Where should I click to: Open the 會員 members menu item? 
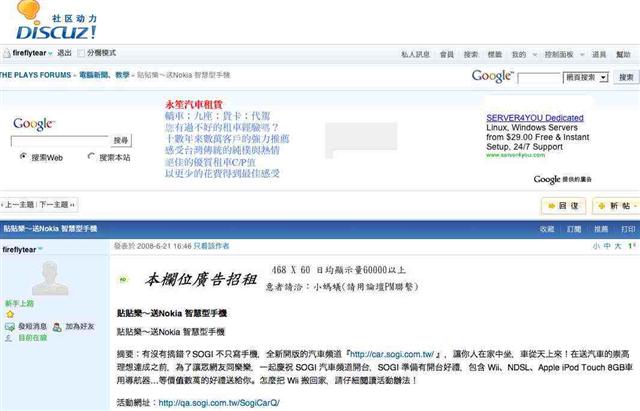[x=447, y=54]
